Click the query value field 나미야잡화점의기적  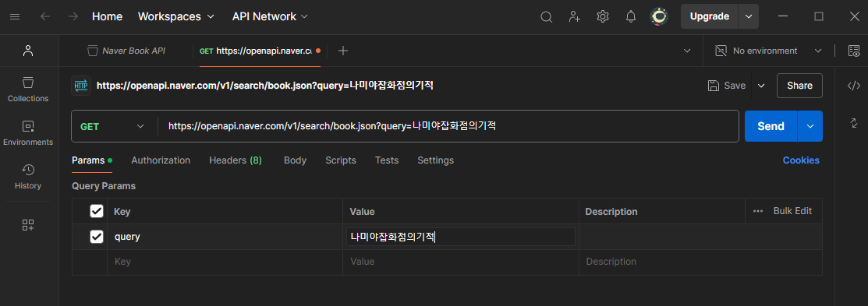point(461,237)
